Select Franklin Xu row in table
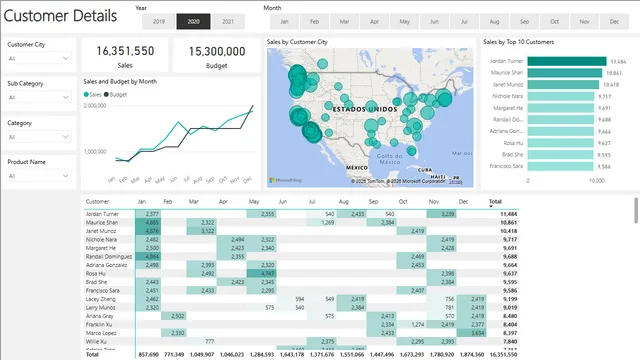The height and width of the screenshot is (360, 640). (302, 324)
